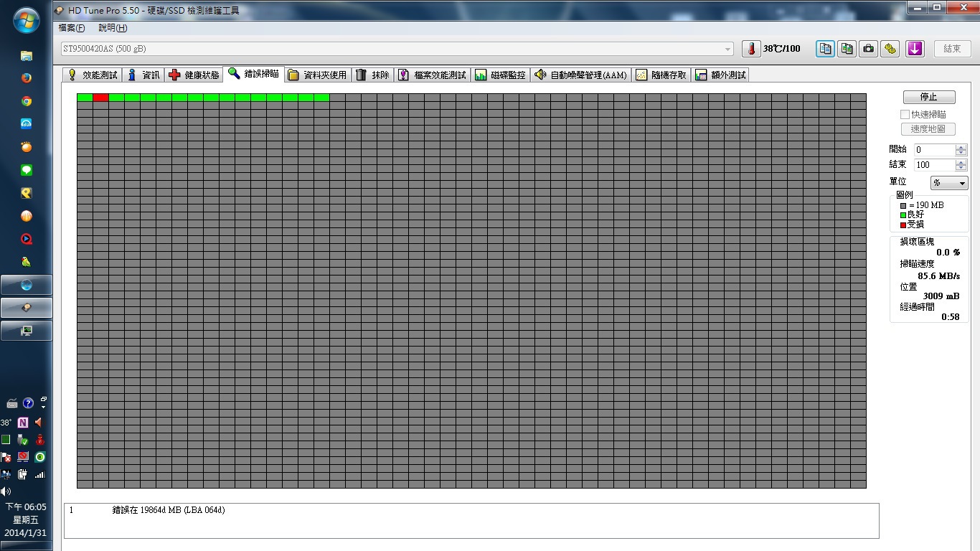Image resolution: width=980 pixels, height=551 pixels.
Task: Click the Safely Remove Hardware tray icon
Action: point(22,440)
